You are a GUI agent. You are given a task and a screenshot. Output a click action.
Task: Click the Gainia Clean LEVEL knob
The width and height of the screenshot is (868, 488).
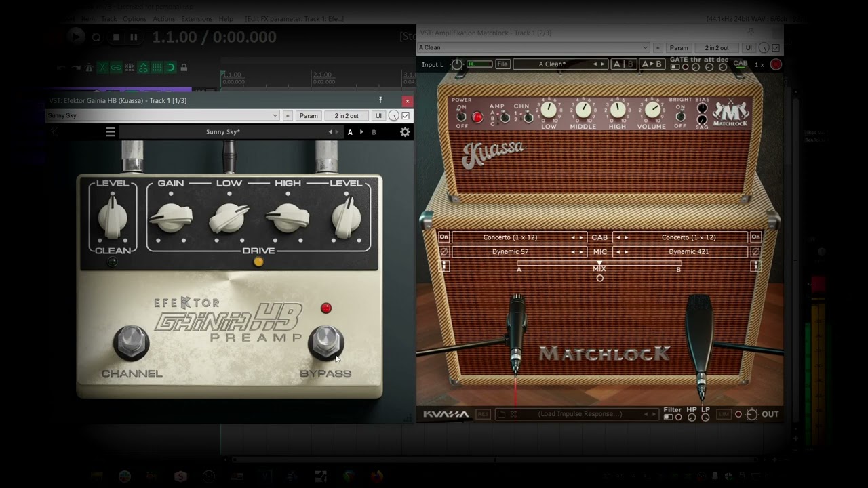point(113,217)
